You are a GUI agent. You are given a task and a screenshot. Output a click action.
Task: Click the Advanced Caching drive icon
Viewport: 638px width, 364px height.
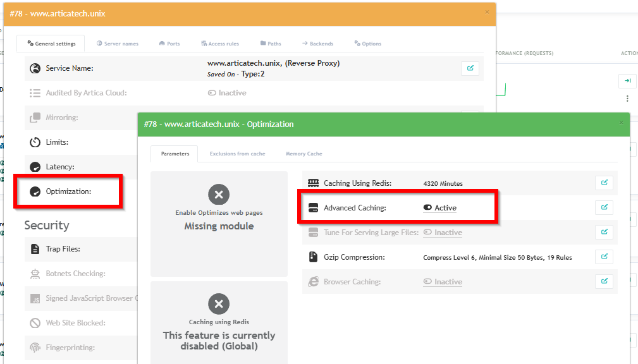313,208
